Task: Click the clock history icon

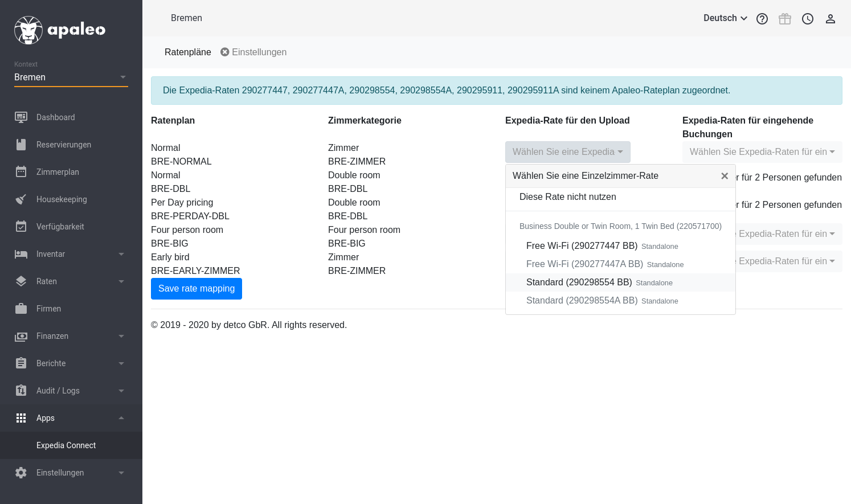Action: [x=808, y=19]
